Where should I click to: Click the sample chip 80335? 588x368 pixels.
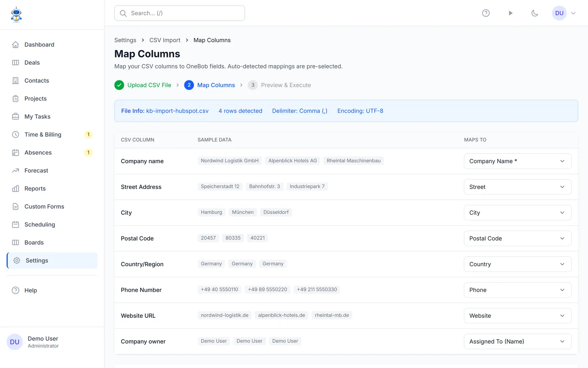click(233, 238)
